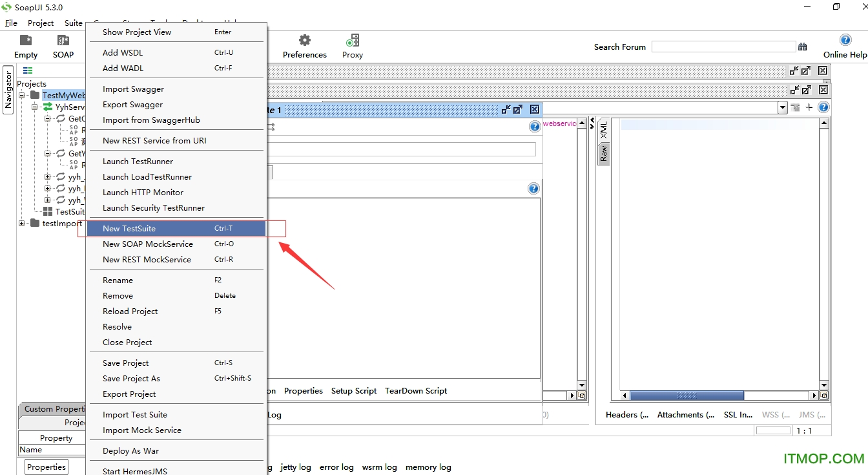Open the SSL Info response tab
The height and width of the screenshot is (475, 868).
[738, 414]
